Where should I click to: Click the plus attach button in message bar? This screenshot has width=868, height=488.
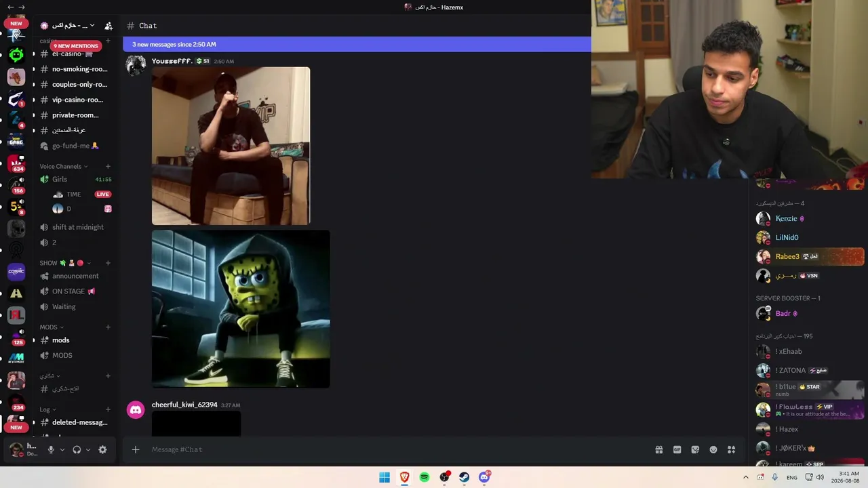pos(136,449)
